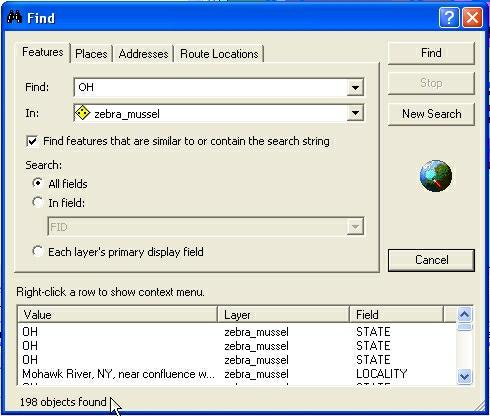Select the third OH result row

click(237, 360)
